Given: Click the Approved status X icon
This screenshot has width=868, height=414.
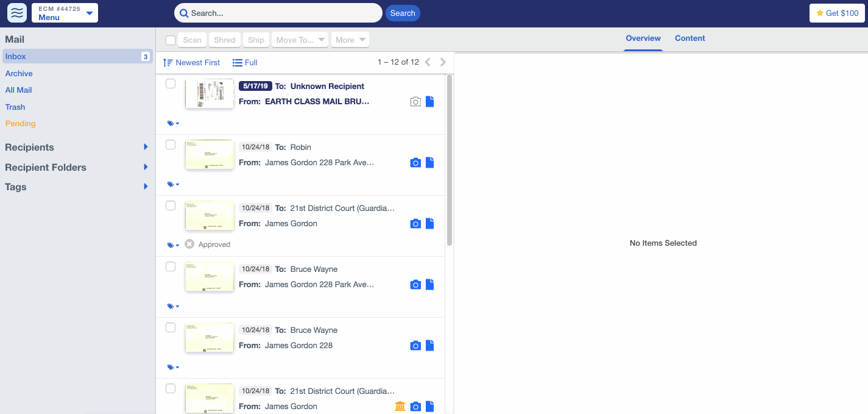Looking at the screenshot, I should (189, 244).
